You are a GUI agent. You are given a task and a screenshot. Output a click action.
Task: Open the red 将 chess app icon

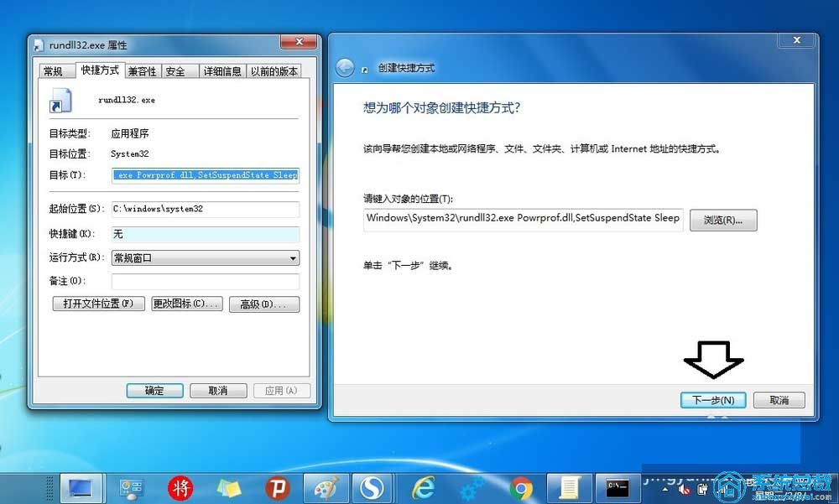tap(180, 488)
